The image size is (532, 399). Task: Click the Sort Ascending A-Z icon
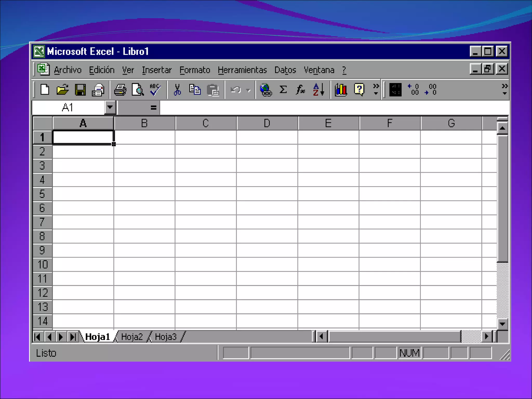tap(318, 90)
